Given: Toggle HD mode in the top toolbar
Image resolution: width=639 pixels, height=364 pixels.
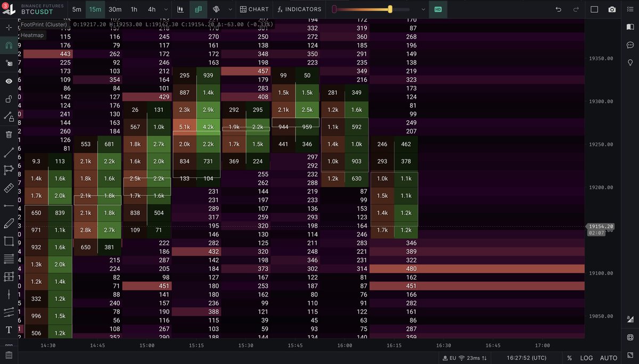Looking at the screenshot, I should 438,9.
